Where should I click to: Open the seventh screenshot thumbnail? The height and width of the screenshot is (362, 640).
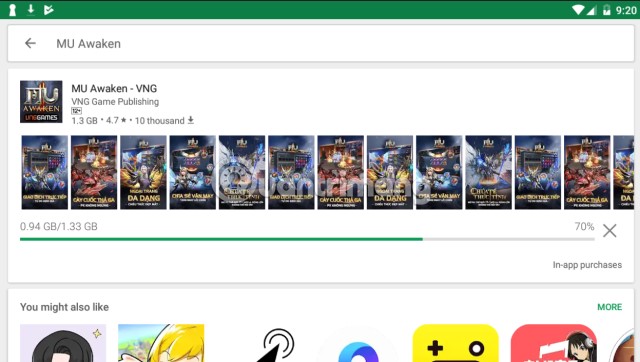coord(340,172)
